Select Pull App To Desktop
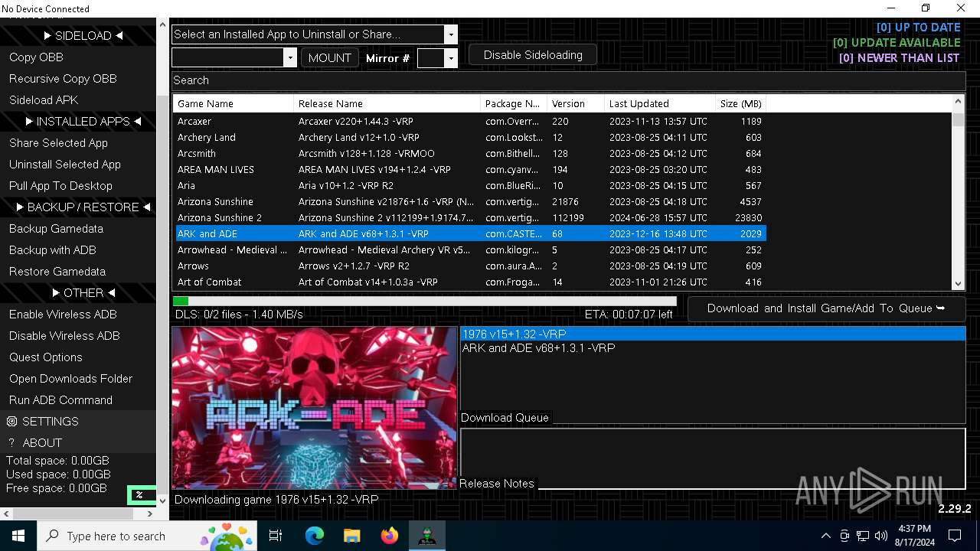 pyautogui.click(x=60, y=186)
